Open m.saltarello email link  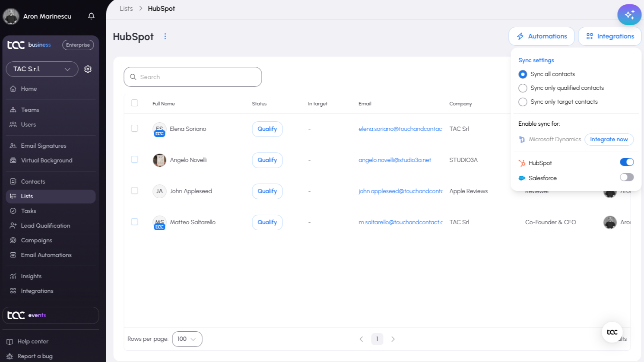click(x=400, y=222)
